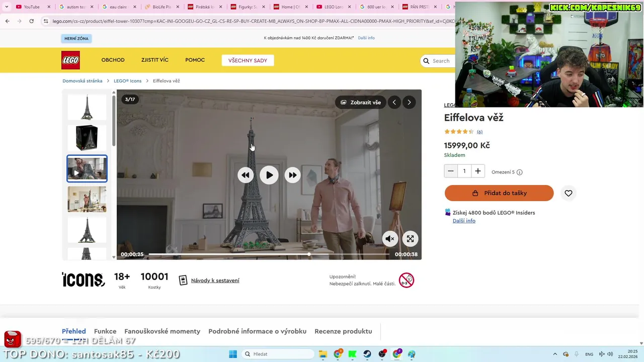Screen dimensions: 644x362
Task: Switch to Fanouškovské momenty tab
Action: (x=163, y=331)
